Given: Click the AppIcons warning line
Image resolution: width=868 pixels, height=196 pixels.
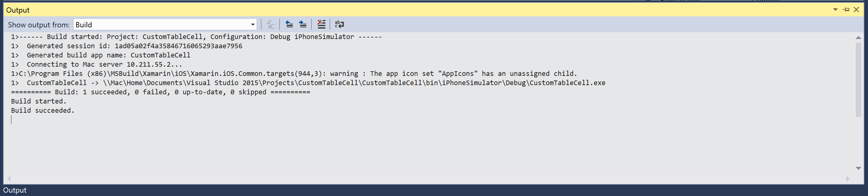Looking at the screenshot, I should (x=294, y=73).
